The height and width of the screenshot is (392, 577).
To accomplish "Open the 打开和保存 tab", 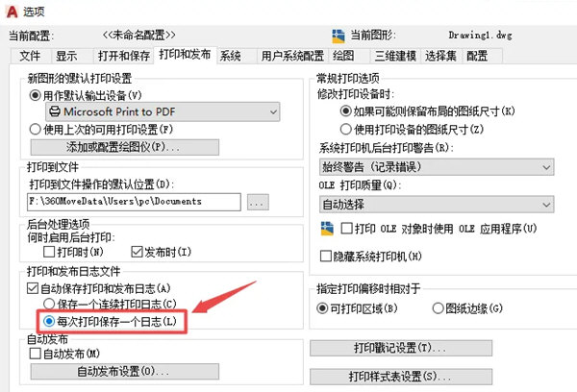I will pos(124,56).
